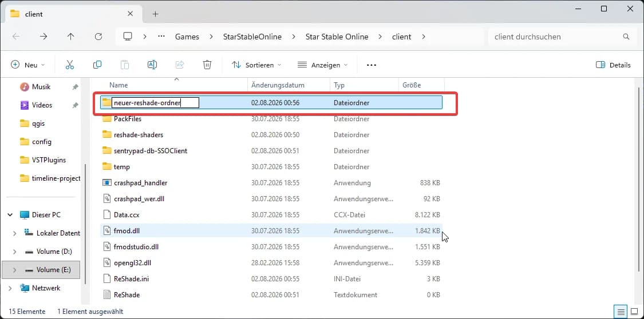Viewport: 644px width, 319px height.
Task: Select the reshade-shaders folder
Action: pyautogui.click(x=271, y=135)
